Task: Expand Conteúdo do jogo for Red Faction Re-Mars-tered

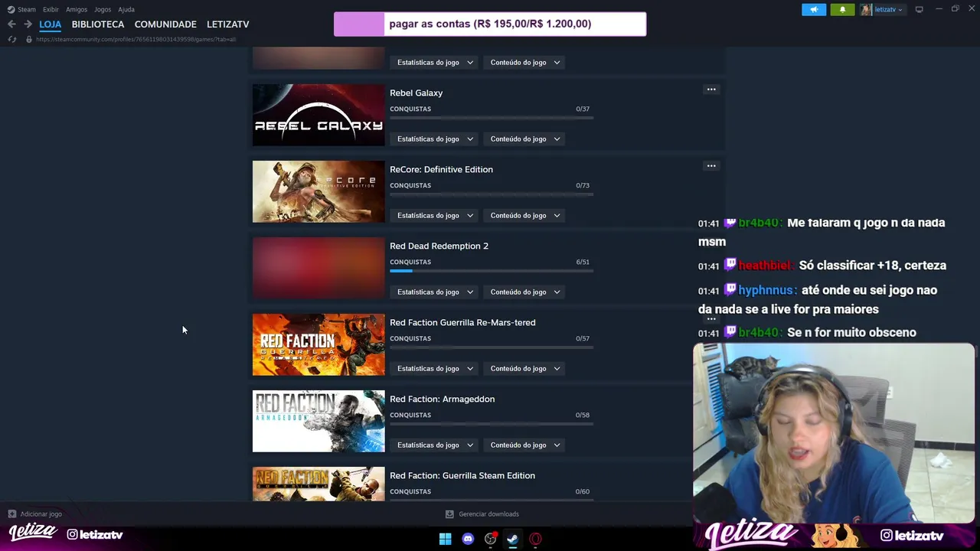Action: [524, 369]
